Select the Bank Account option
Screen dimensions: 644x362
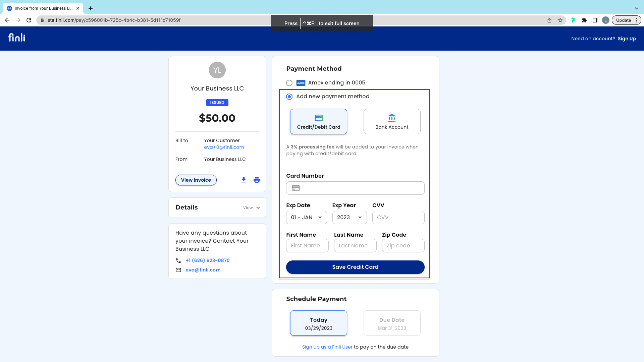click(x=392, y=122)
